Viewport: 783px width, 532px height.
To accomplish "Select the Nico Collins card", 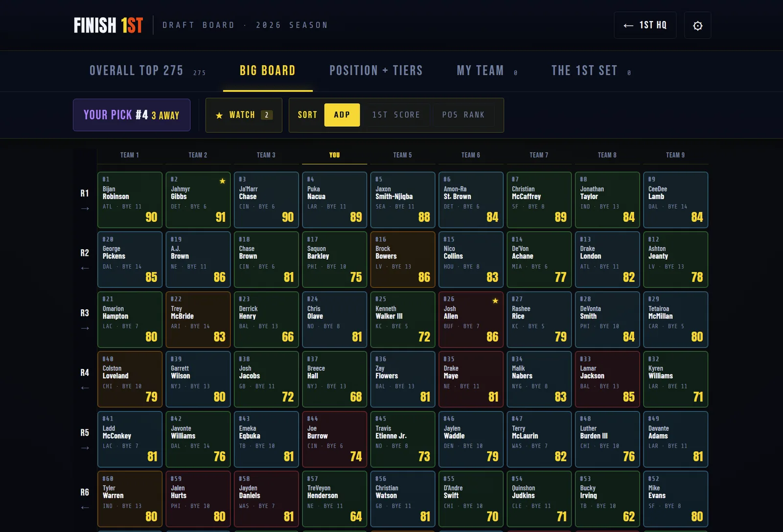I will pyautogui.click(x=471, y=259).
